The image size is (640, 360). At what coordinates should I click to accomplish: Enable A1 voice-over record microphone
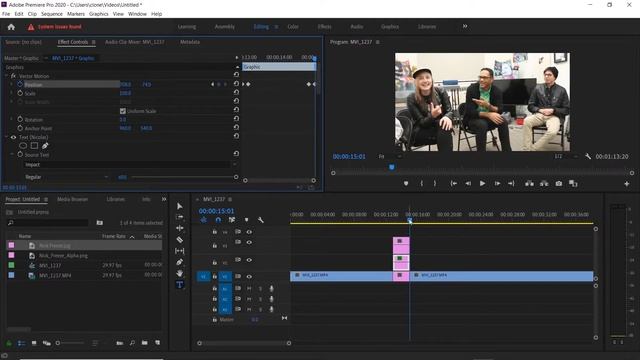[x=271, y=289]
